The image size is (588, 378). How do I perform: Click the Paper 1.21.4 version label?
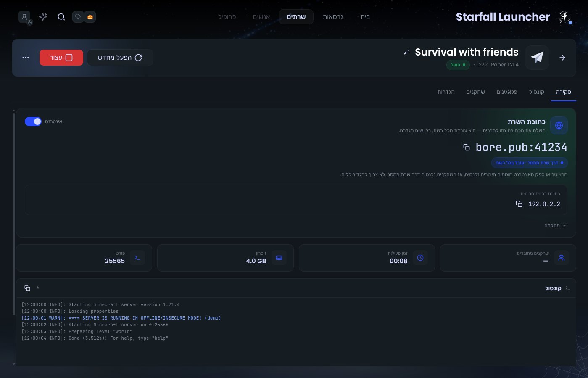(x=505, y=65)
